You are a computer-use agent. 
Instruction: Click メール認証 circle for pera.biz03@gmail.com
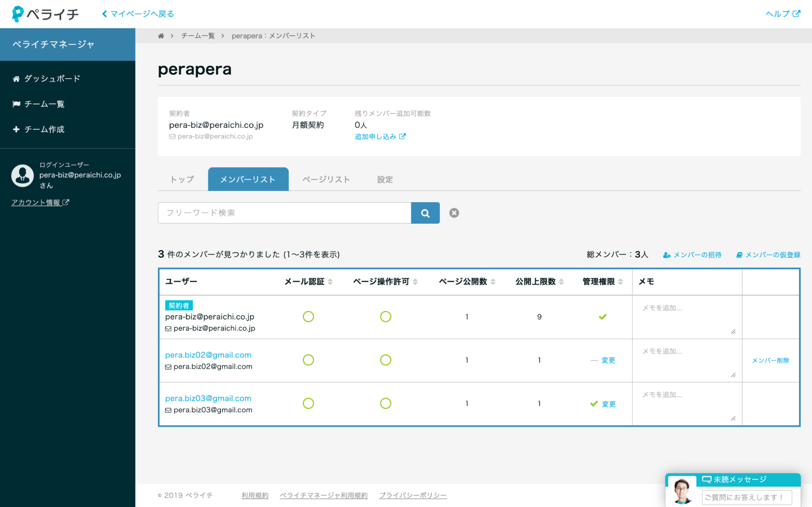click(308, 403)
